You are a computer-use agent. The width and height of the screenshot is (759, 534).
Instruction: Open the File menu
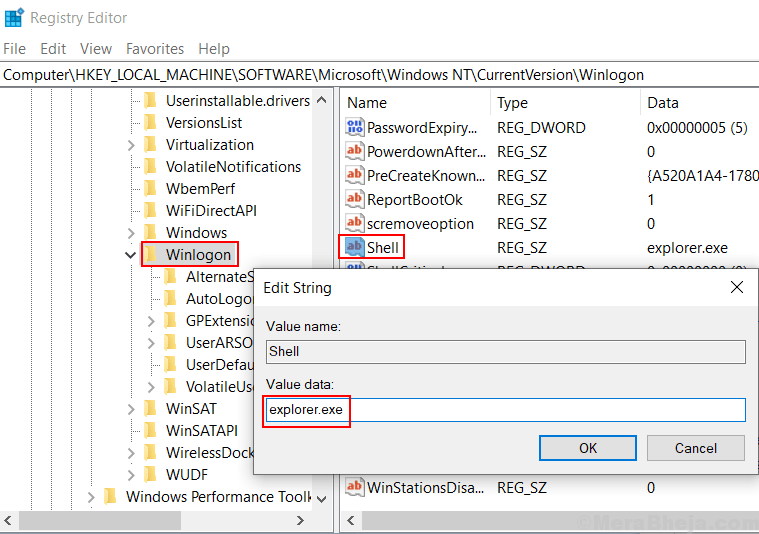click(x=15, y=49)
